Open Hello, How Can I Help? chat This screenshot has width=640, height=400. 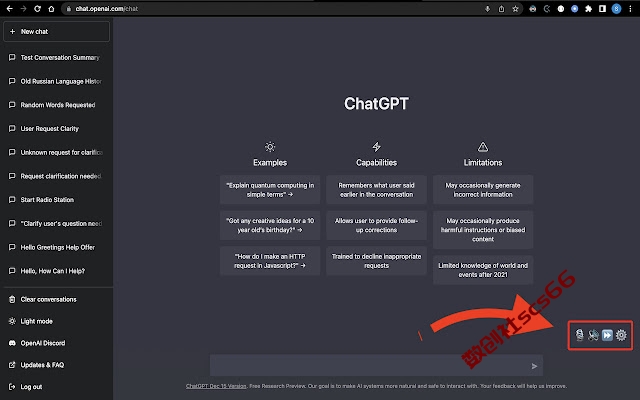tap(56, 271)
